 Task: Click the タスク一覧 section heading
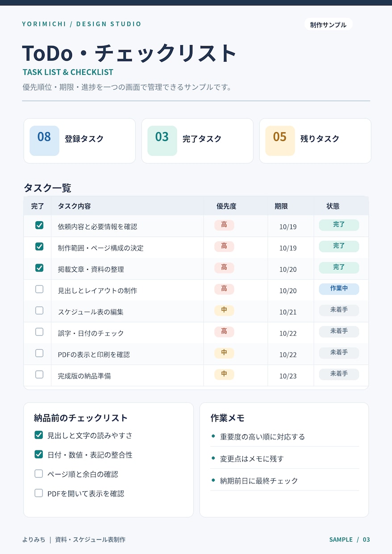coord(47,188)
